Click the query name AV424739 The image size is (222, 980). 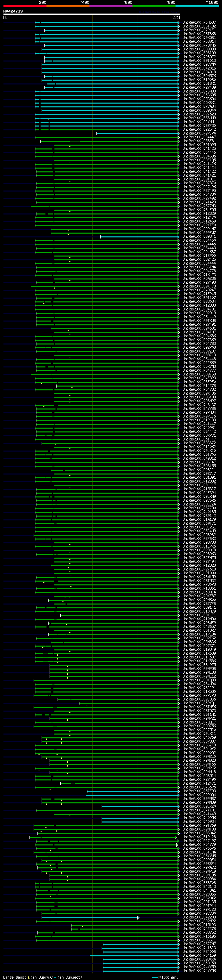(x=13, y=11)
